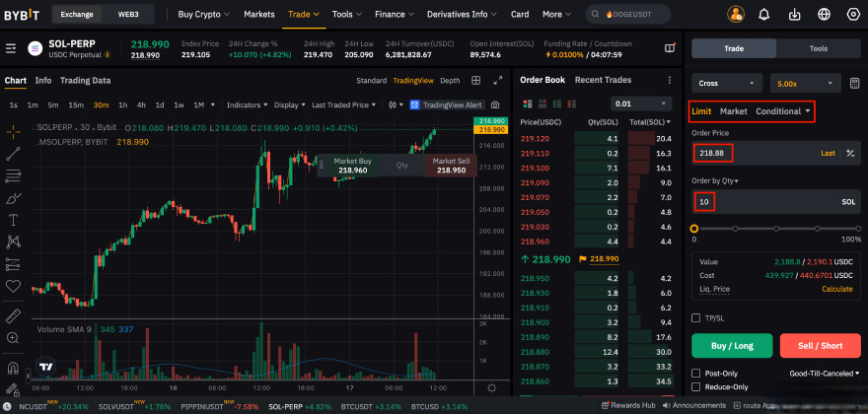Switch to WEB3 mode
The height and width of the screenshot is (414, 868).
(x=128, y=15)
